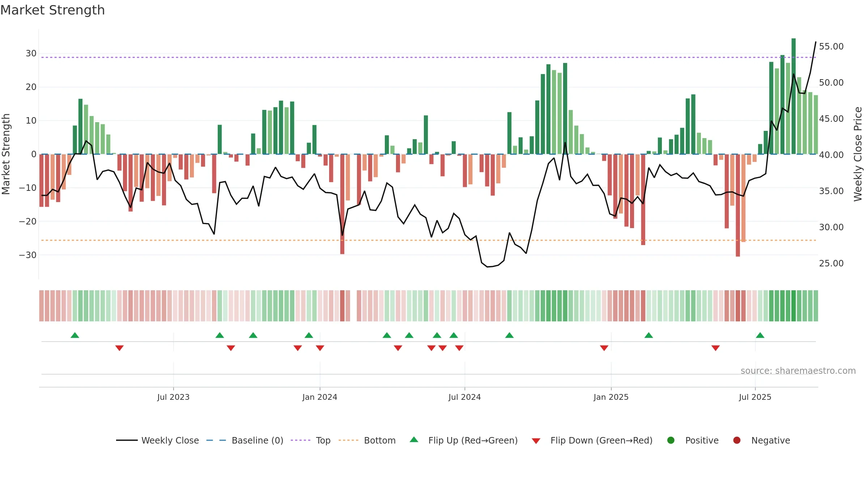Click the '20' strength axis tick
This screenshot has width=868, height=488.
(x=31, y=87)
